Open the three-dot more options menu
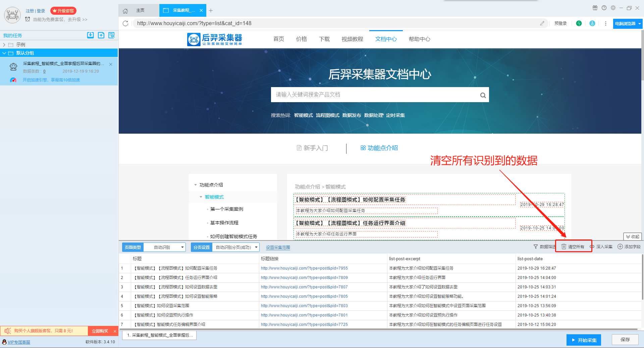The width and height of the screenshot is (644, 348). point(605,23)
